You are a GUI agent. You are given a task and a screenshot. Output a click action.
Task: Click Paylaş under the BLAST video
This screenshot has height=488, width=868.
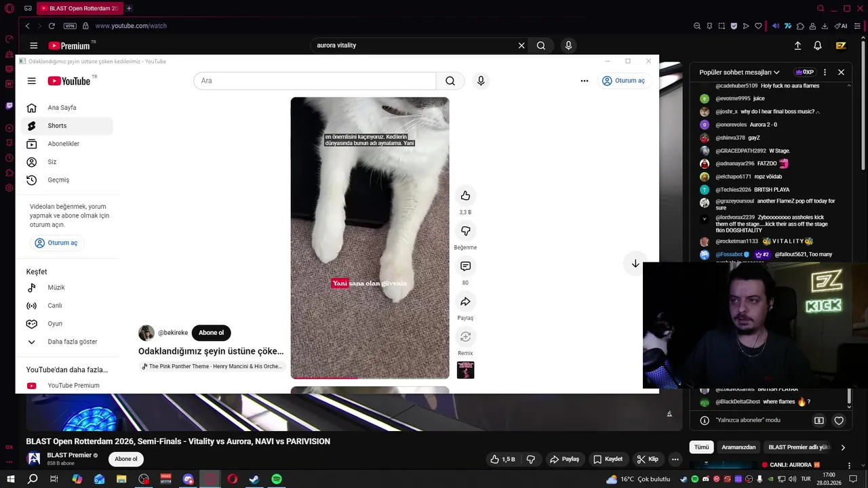coord(564,459)
